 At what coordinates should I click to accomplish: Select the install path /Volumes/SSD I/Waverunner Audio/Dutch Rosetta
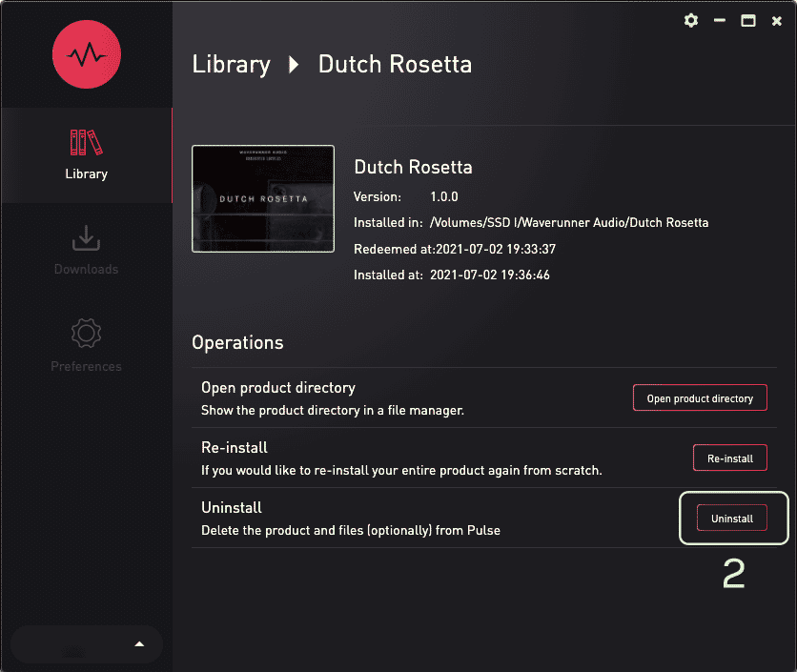click(569, 223)
